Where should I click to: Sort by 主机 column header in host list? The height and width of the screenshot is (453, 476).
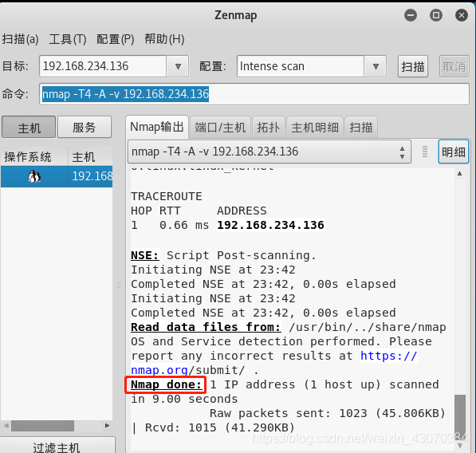[x=90, y=157]
